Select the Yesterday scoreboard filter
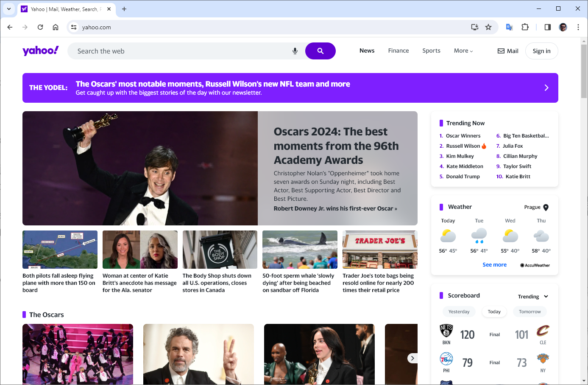Image resolution: width=588 pixels, height=385 pixels. [459, 312]
